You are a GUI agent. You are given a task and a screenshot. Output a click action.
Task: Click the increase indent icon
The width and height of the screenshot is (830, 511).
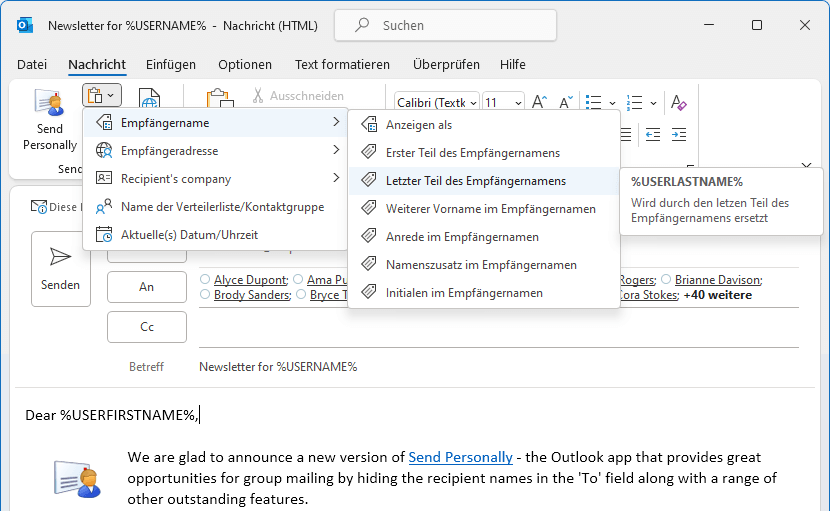(679, 135)
